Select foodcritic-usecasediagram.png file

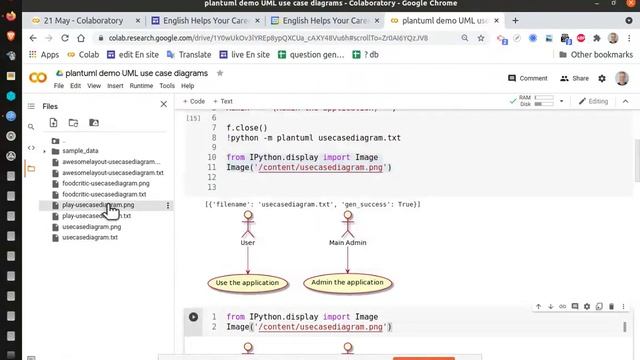click(106, 184)
